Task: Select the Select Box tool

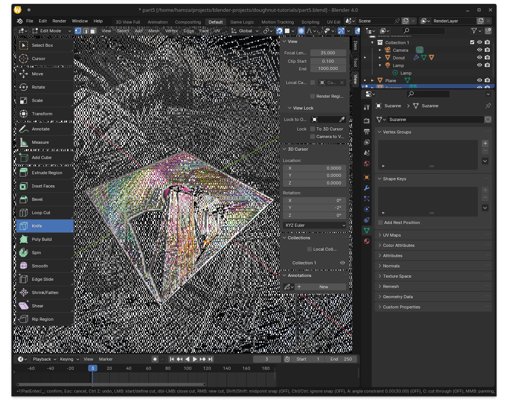Action: (x=45, y=45)
